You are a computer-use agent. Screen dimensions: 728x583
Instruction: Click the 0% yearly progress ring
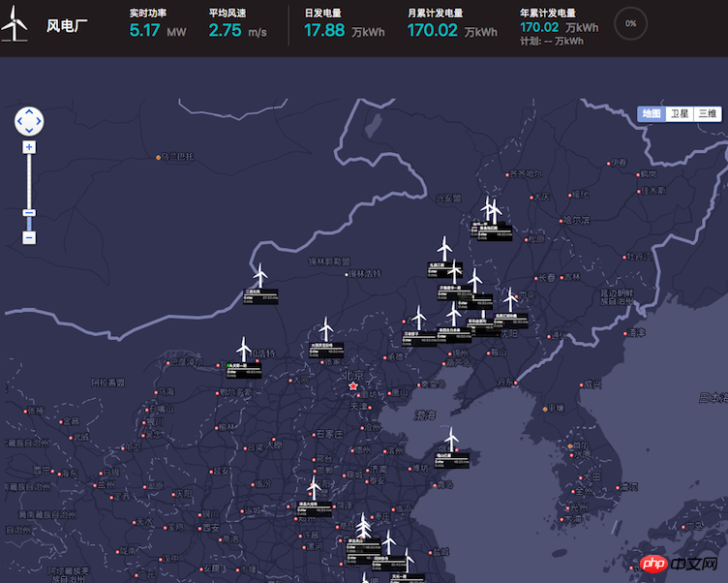coord(631,23)
